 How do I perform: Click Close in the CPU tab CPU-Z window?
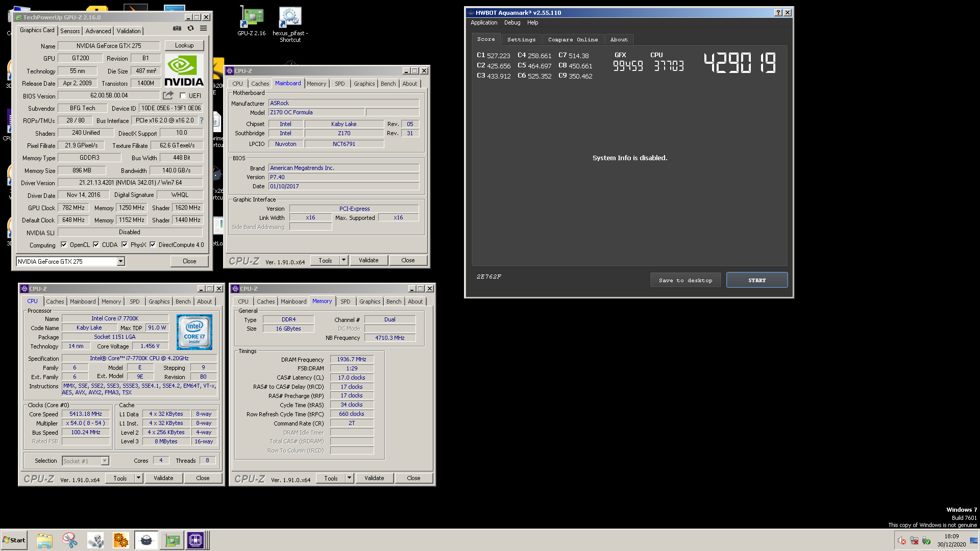(x=203, y=478)
